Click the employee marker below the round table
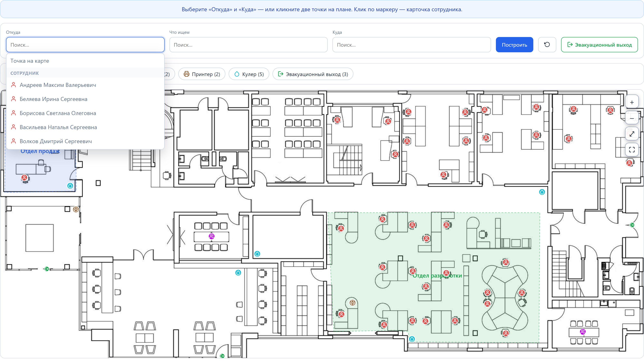This screenshot has height=362, width=644. pyautogui.click(x=506, y=333)
